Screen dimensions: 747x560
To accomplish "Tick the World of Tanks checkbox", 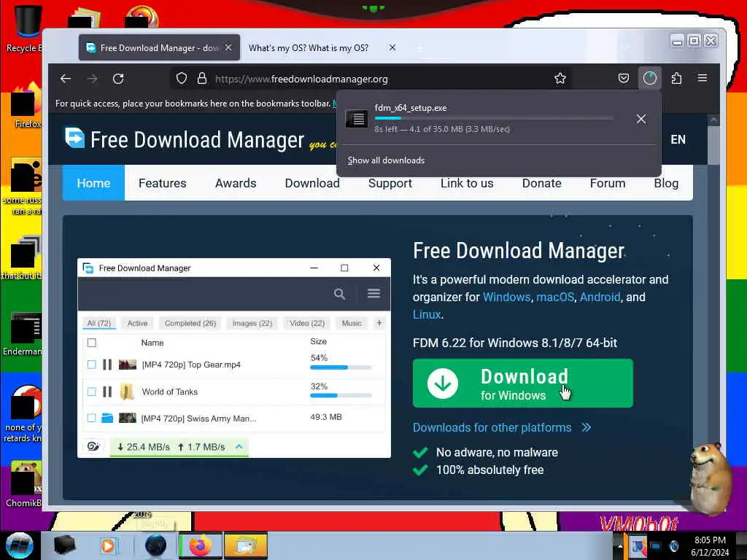I will [x=91, y=392].
